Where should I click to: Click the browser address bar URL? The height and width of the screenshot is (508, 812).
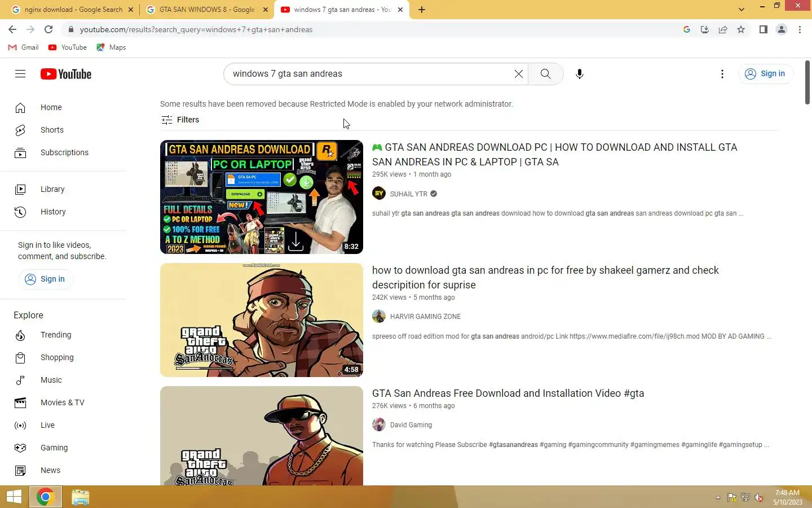pyautogui.click(x=196, y=29)
